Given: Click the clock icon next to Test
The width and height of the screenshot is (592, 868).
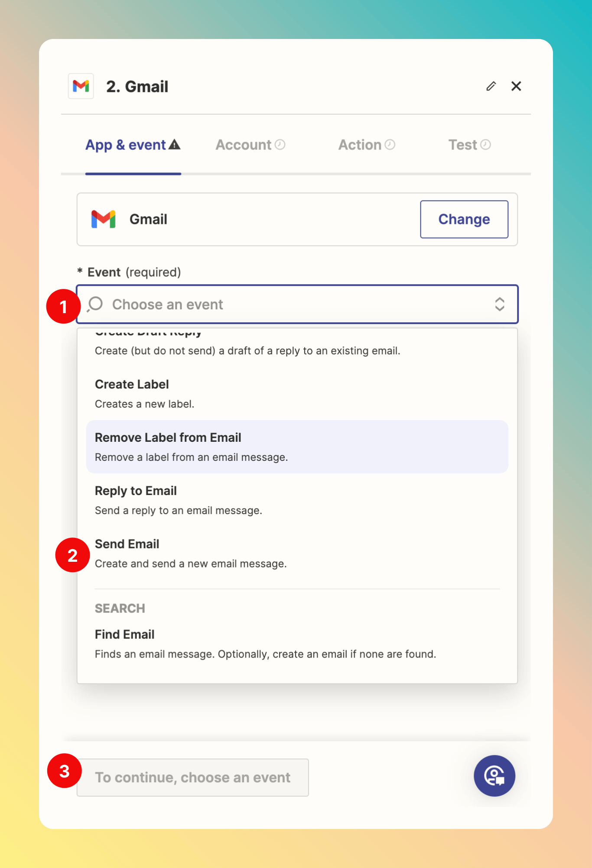Looking at the screenshot, I should [486, 144].
